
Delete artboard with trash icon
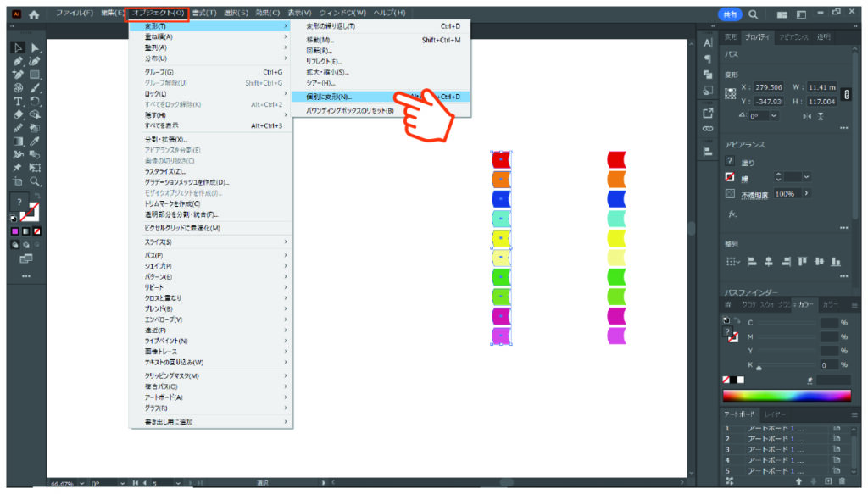[x=843, y=481]
